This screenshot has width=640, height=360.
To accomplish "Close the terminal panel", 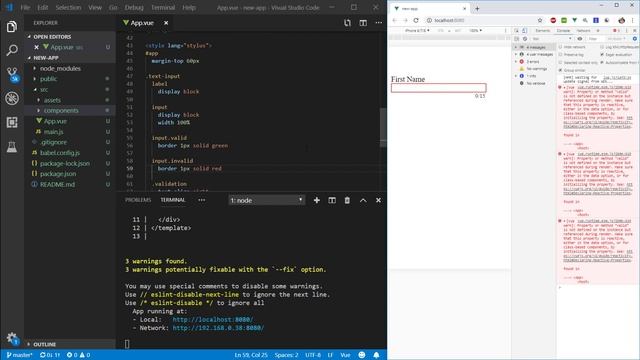I will pos(378,200).
